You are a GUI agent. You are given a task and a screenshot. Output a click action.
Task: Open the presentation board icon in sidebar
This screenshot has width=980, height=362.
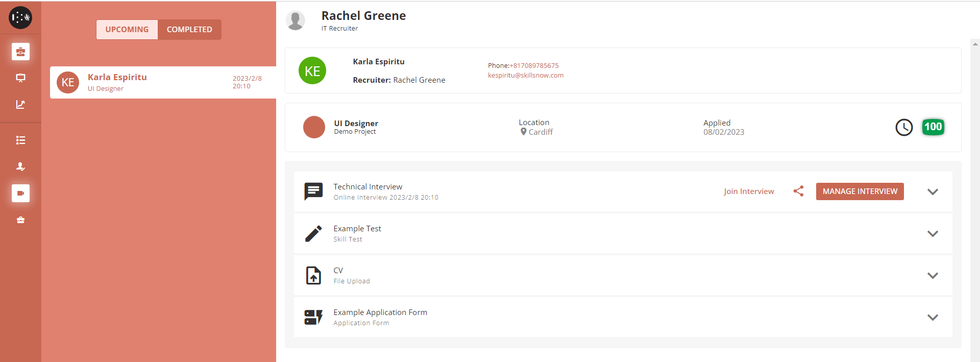click(20, 78)
